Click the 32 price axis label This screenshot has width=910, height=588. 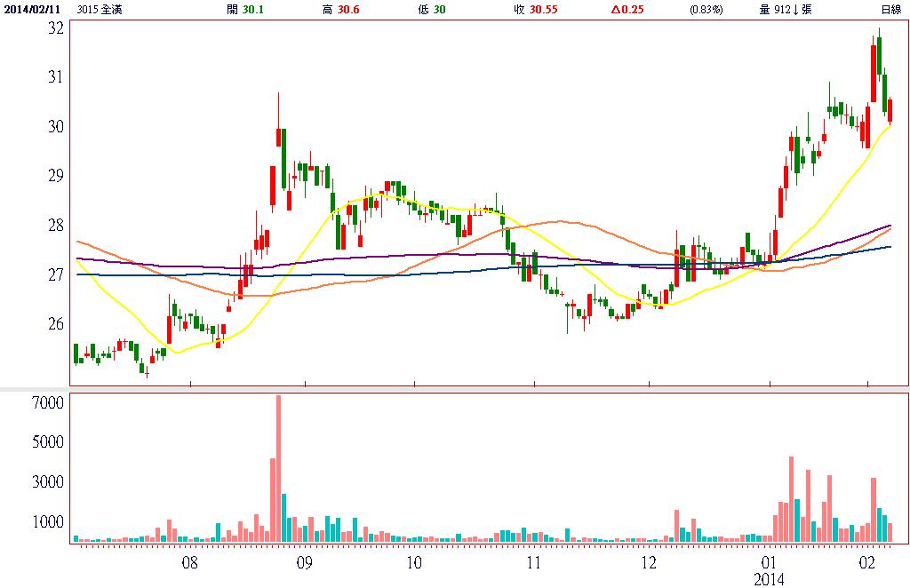pos(55,28)
